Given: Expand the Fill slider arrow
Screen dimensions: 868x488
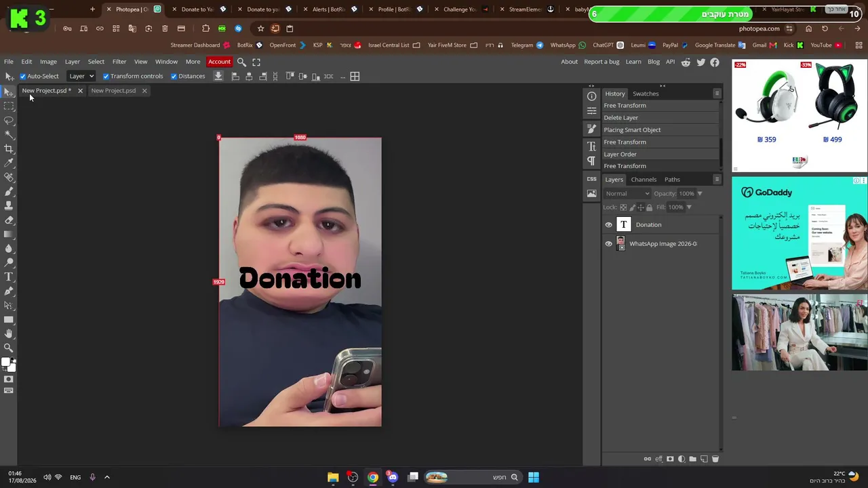Looking at the screenshot, I should (x=689, y=207).
